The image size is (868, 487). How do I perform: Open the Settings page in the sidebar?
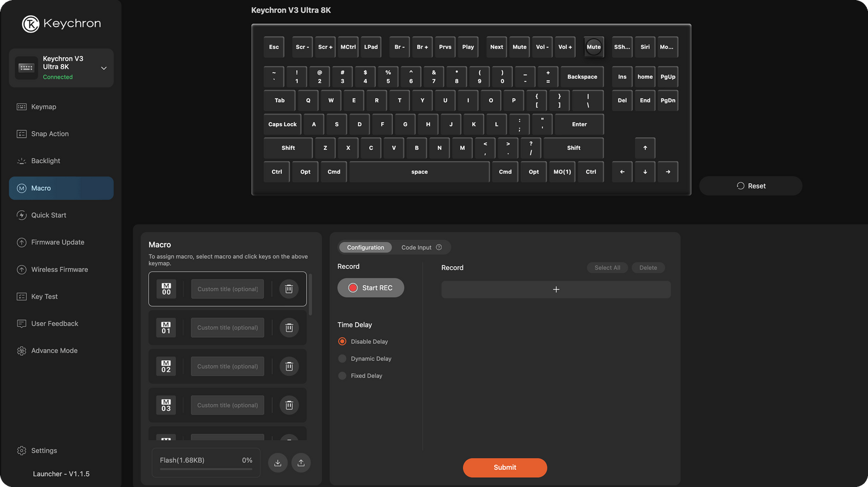[x=44, y=451]
